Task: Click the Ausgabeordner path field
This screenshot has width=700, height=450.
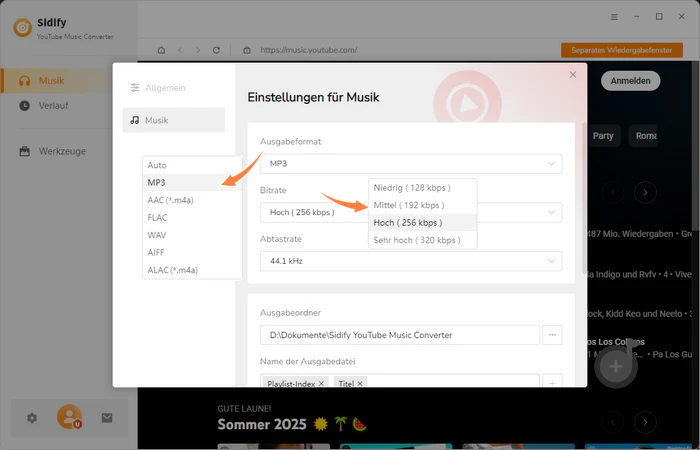Action: [x=400, y=335]
